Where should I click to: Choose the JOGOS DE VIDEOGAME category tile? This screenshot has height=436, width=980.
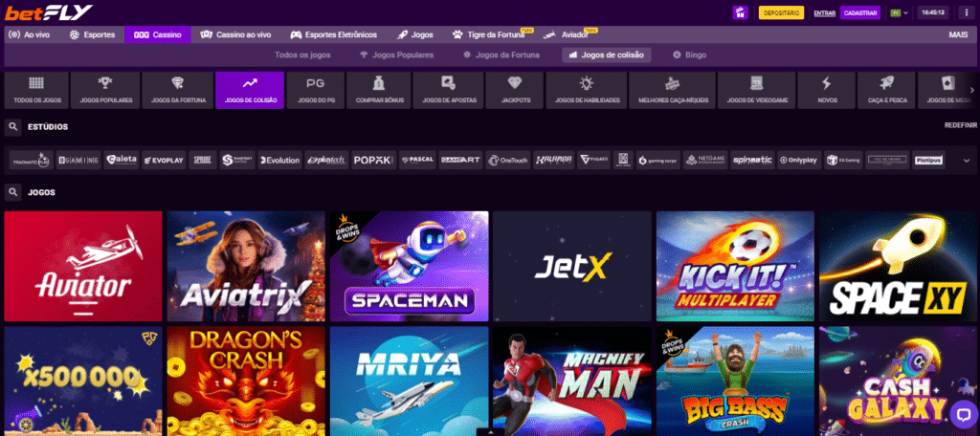point(756,90)
